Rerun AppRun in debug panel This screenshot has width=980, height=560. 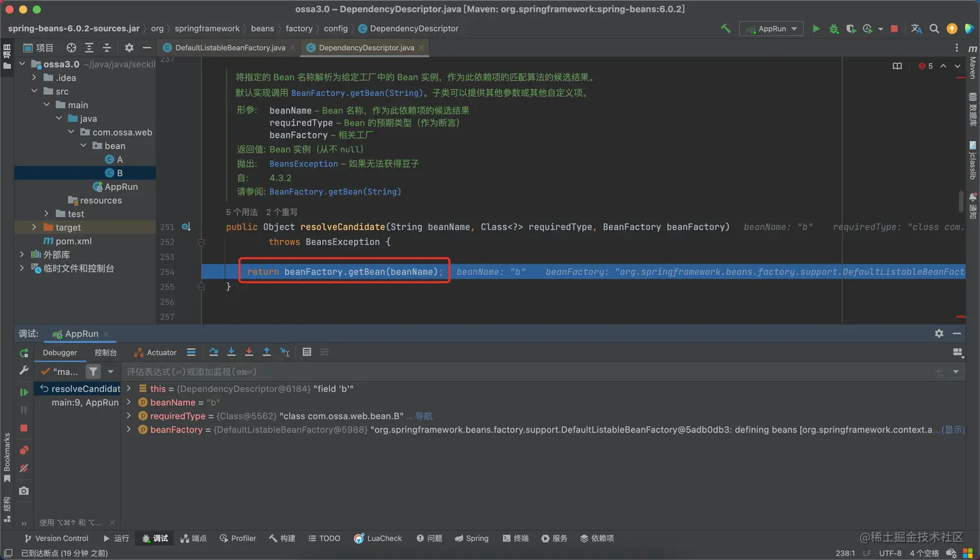(24, 353)
